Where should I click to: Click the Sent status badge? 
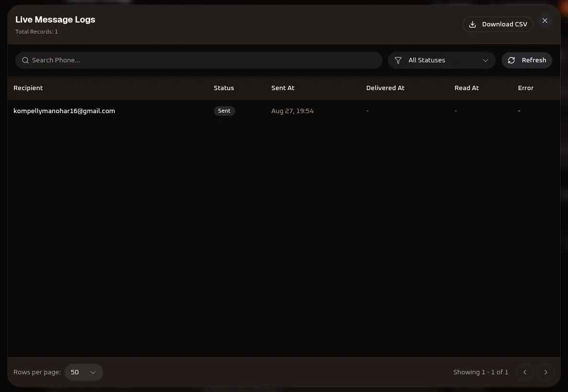click(x=224, y=111)
